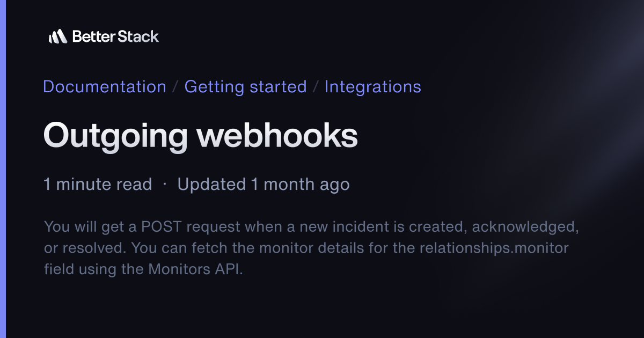The height and width of the screenshot is (338, 644).
Task: Click the Outgoing webhooks page title
Action: point(200,135)
